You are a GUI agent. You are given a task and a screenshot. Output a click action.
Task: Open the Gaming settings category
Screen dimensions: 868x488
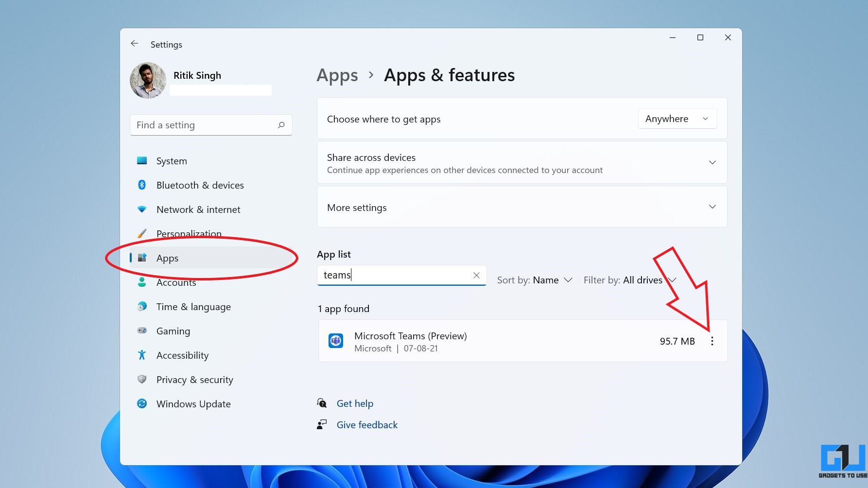[x=211, y=331]
